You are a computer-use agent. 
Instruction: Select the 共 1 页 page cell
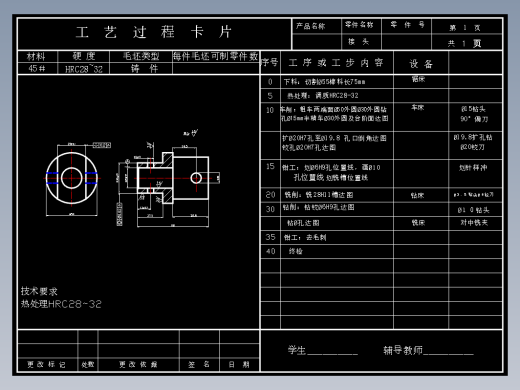[467, 42]
